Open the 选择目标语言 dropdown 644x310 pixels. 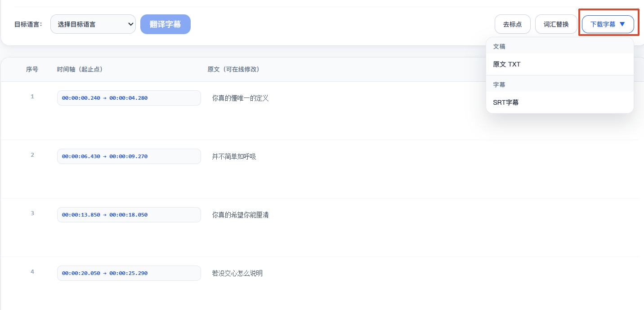pos(93,24)
